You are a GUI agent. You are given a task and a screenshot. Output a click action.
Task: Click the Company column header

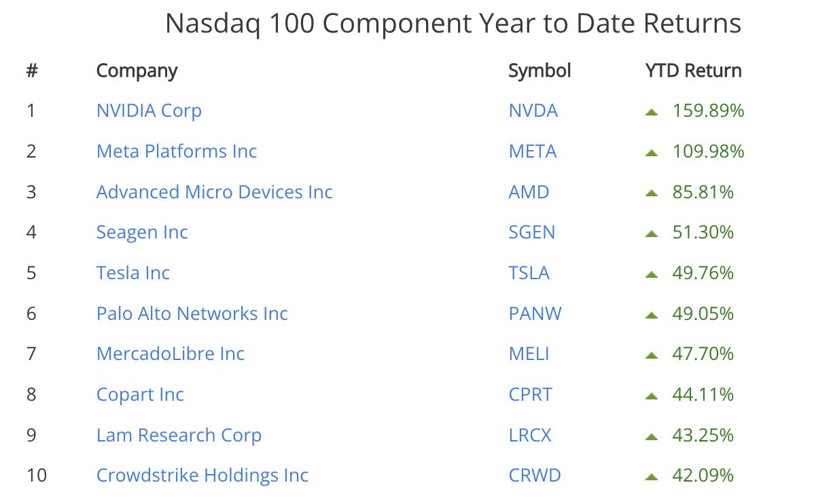[137, 71]
